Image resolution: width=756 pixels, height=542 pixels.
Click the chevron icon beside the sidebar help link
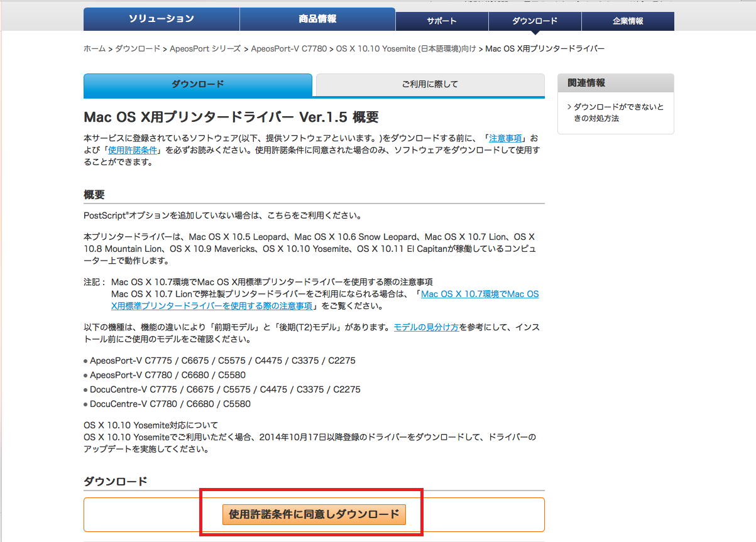(569, 107)
